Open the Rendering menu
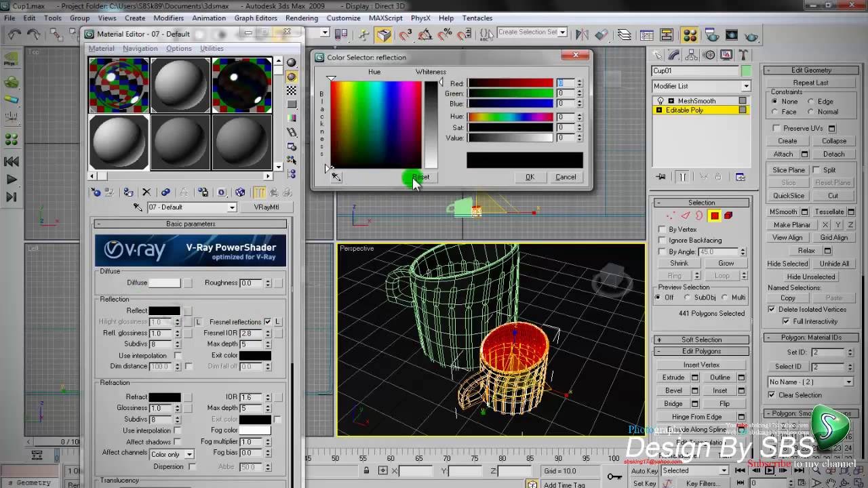This screenshot has width=868, height=488. 302,18
